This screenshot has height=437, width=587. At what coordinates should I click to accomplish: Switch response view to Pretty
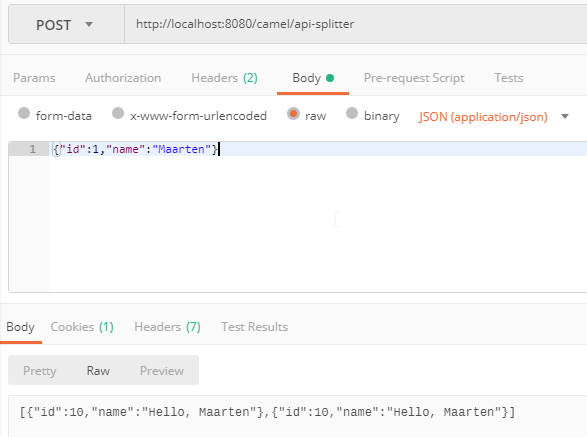click(40, 371)
